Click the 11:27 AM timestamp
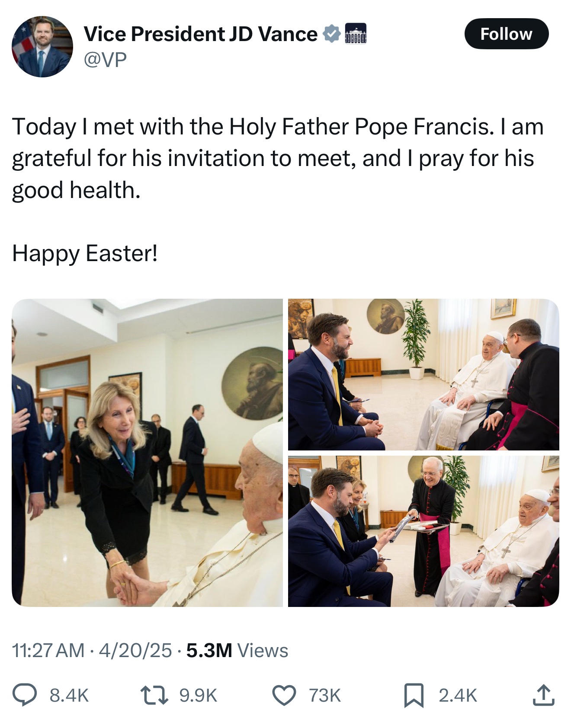 tap(48, 650)
